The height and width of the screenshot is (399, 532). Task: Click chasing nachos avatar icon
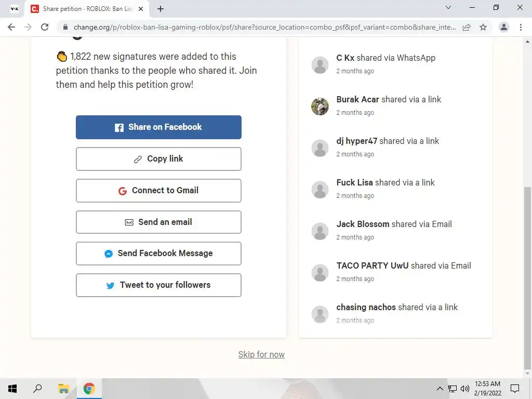pos(320,314)
